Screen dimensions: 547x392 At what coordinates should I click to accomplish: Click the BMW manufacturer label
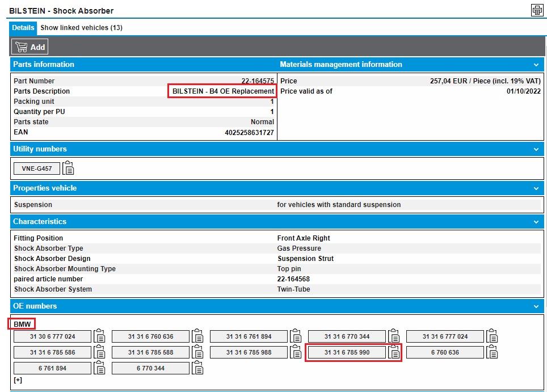(22, 324)
